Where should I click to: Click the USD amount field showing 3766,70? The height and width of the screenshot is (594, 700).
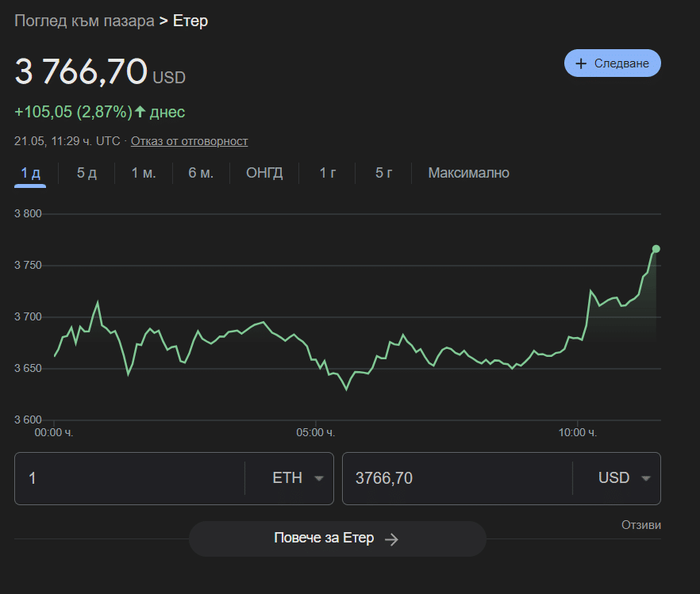point(457,478)
